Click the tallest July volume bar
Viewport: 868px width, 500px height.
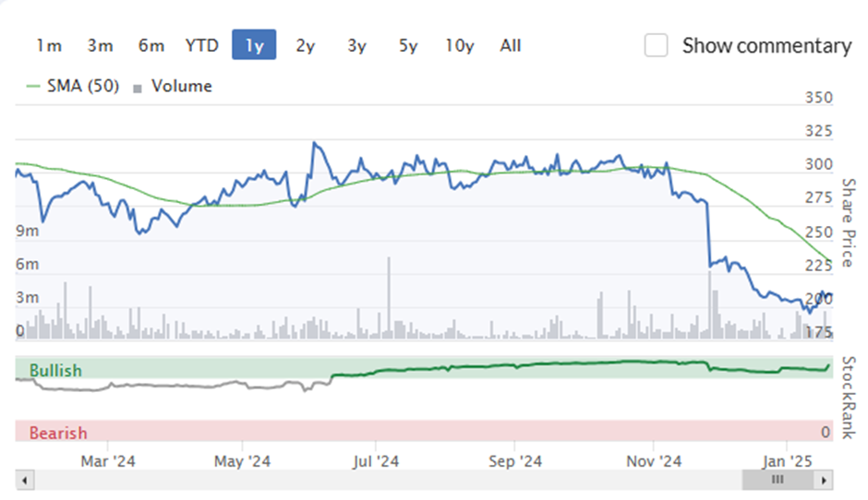389,298
